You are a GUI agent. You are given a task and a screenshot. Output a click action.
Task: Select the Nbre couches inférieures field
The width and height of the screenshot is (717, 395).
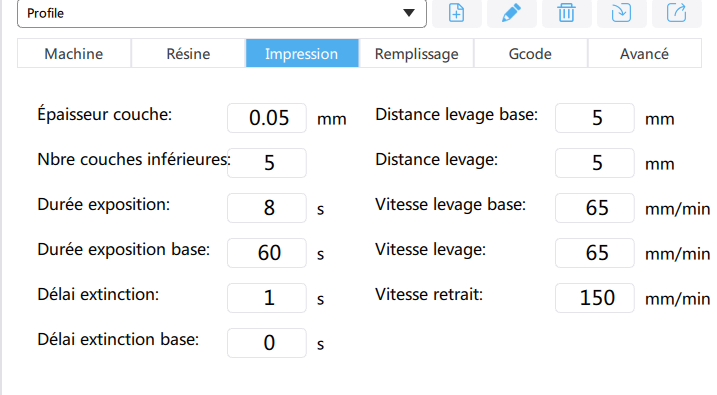pyautogui.click(x=267, y=163)
